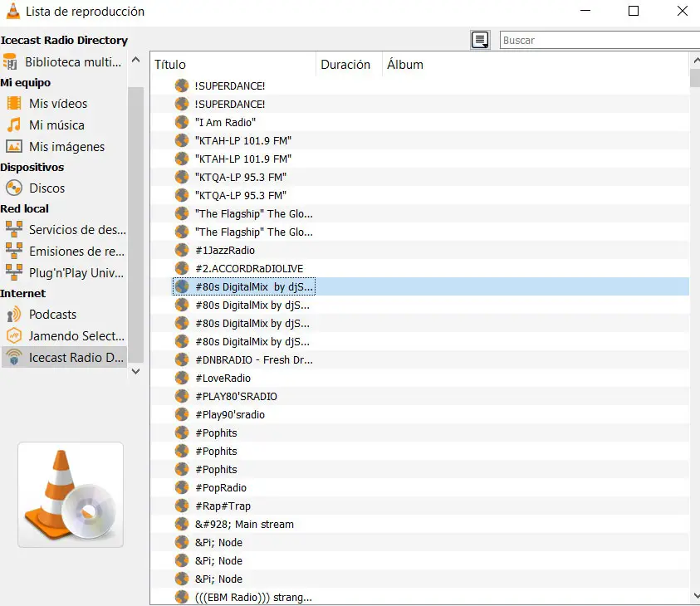Click globe icon beside #PLAY80'SRADIO
The width and height of the screenshot is (700, 606).
(182, 396)
